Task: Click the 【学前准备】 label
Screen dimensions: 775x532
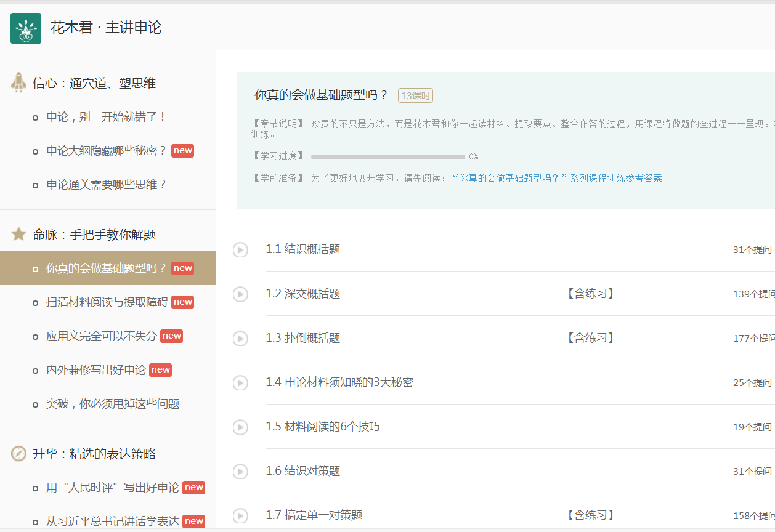Action: (x=278, y=178)
